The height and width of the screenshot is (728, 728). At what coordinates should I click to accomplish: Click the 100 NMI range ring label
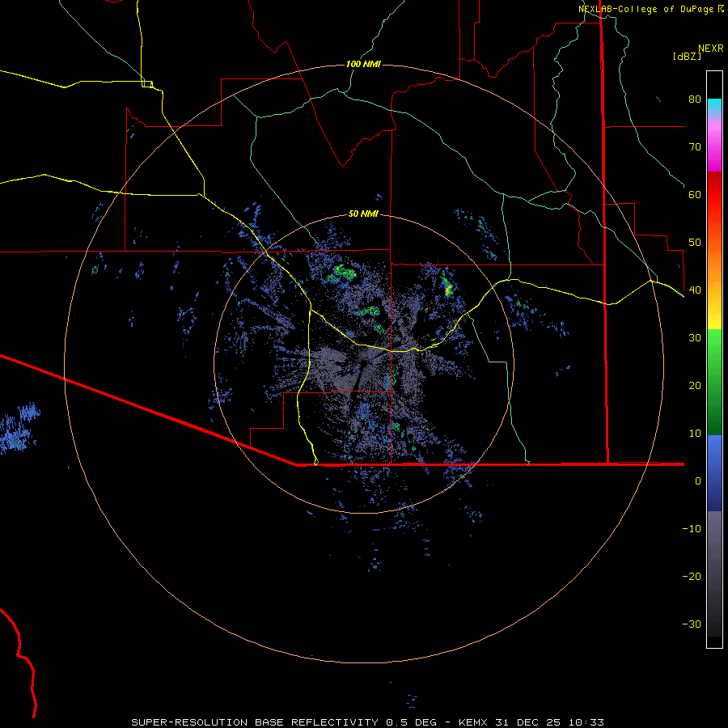click(x=363, y=64)
